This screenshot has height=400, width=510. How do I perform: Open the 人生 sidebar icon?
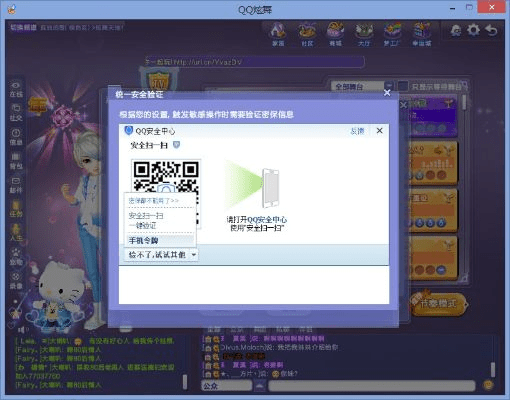[x=16, y=233]
